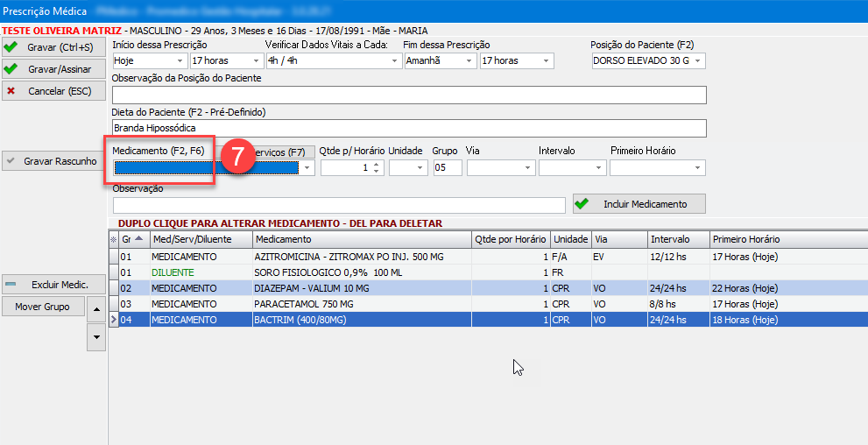
Task: Open the Via dropdown
Action: [528, 168]
